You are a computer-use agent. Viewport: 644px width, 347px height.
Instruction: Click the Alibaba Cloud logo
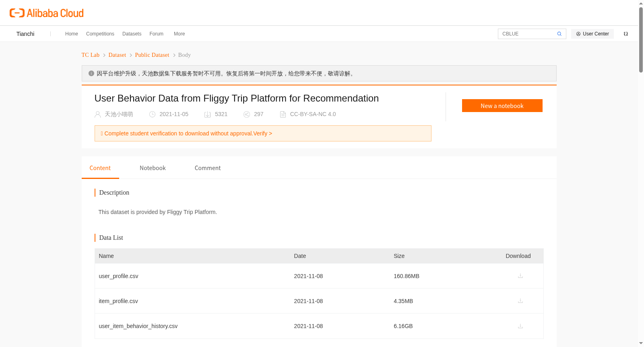point(47,13)
